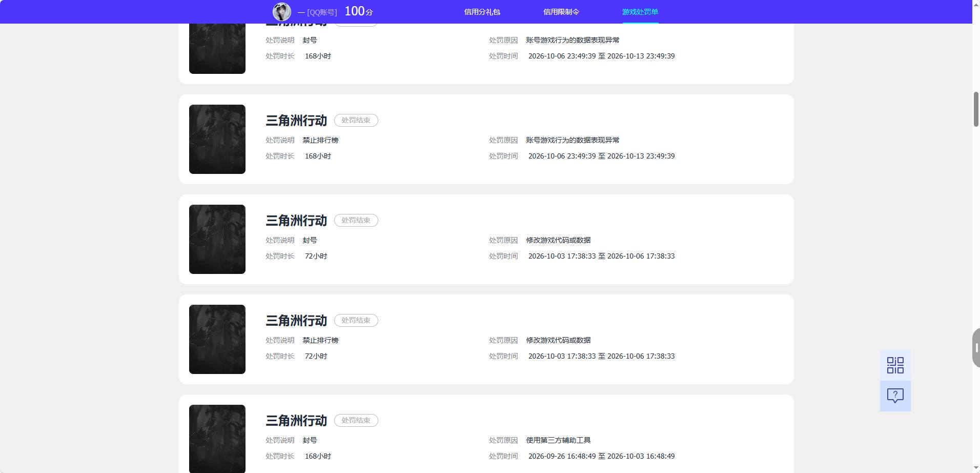Click 三角洲行动 title in 禁止排行榜 72小时 card
The height and width of the screenshot is (473, 980).
[296, 321]
